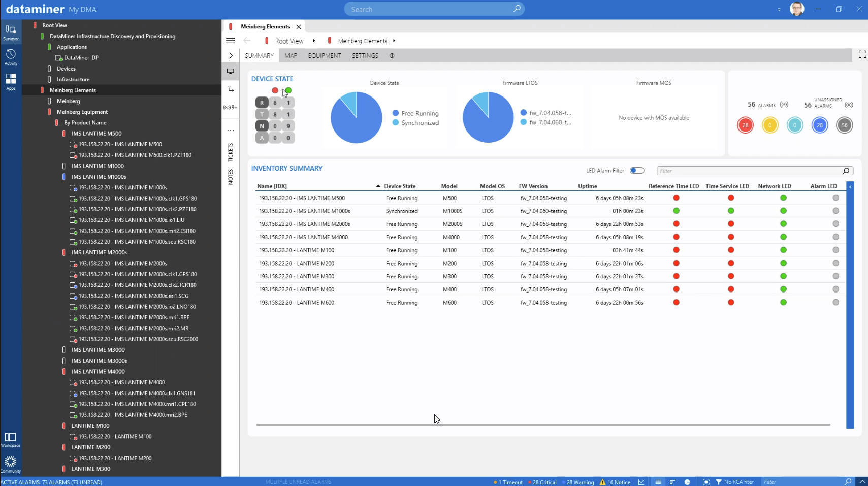868x486 pixels.
Task: Open the Activity sidebar panel
Action: click(x=11, y=57)
